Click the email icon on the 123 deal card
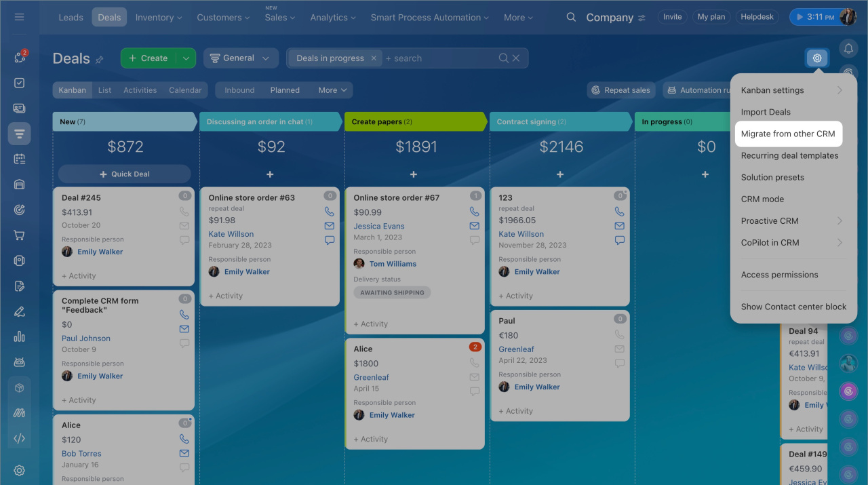Image resolution: width=868 pixels, height=485 pixels. pos(619,226)
